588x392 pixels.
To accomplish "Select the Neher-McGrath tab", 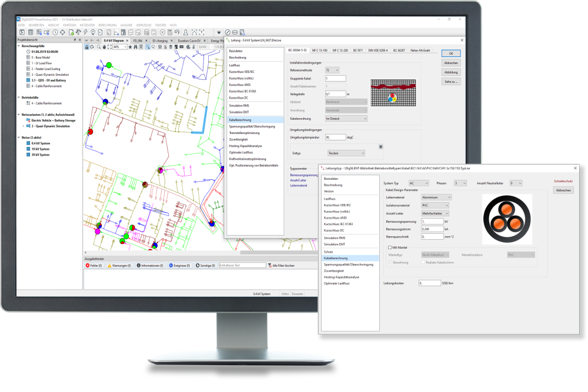I will [420, 50].
